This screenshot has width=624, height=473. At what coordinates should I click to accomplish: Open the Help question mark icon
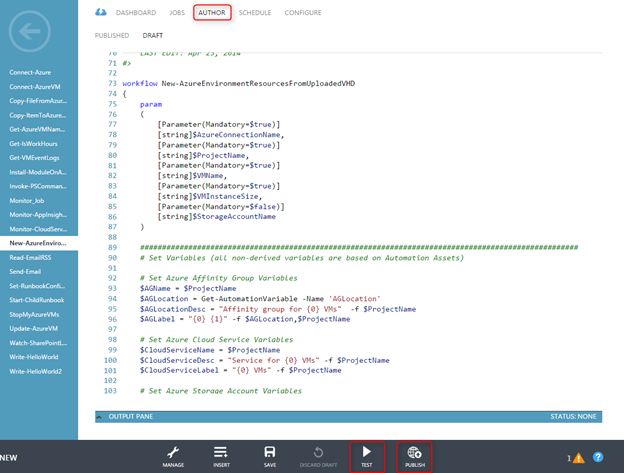(x=598, y=457)
